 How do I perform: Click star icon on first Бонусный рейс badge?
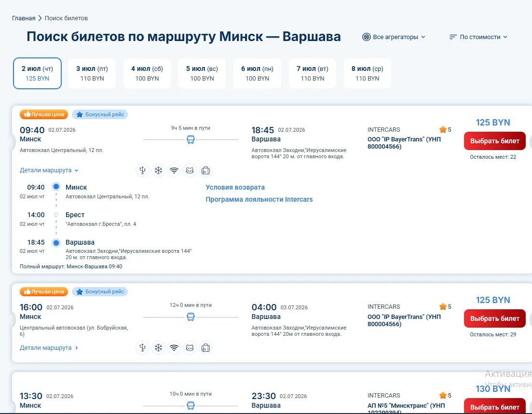click(x=80, y=114)
